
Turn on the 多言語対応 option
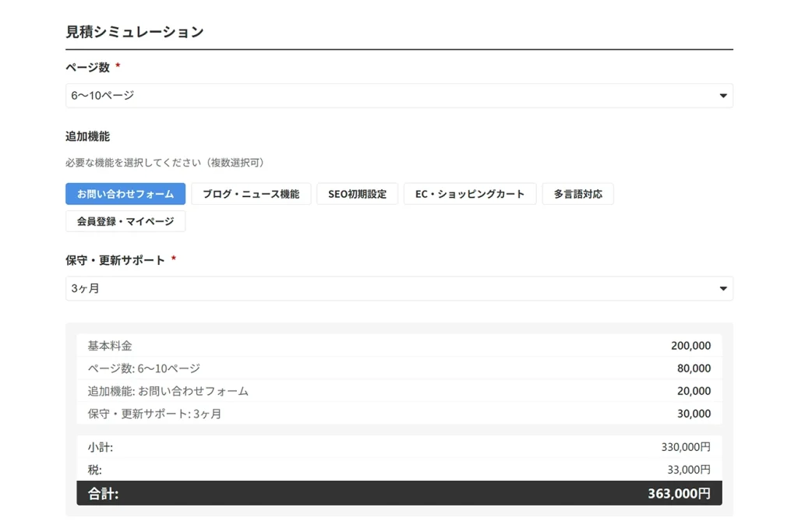577,194
